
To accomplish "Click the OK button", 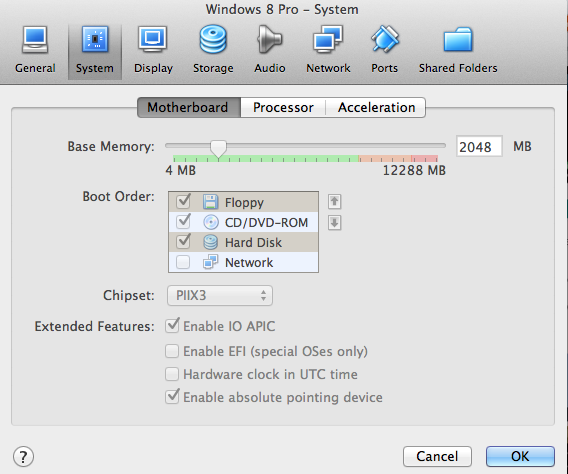I will point(520,456).
